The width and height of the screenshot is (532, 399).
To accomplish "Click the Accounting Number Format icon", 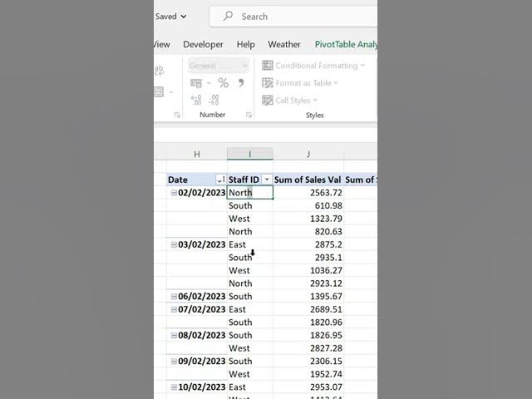I will tap(196, 83).
